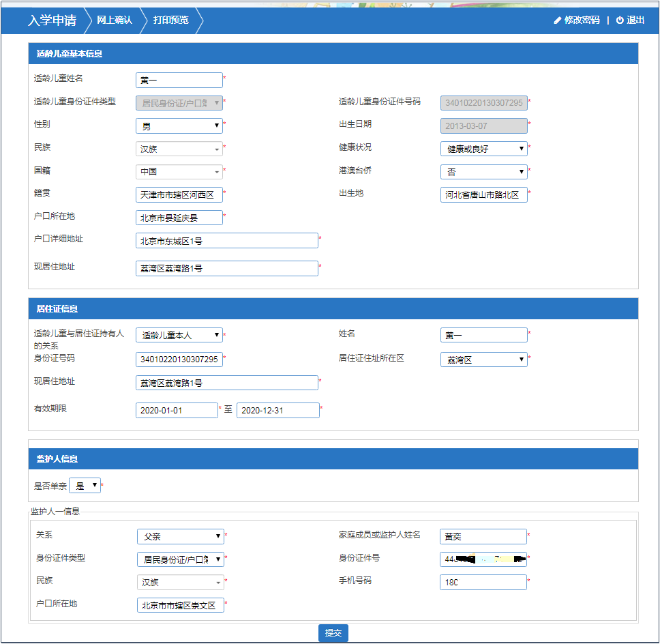Click the pencil icon beside 修改密码
Screen dimensions: 660x644
(x=558, y=20)
